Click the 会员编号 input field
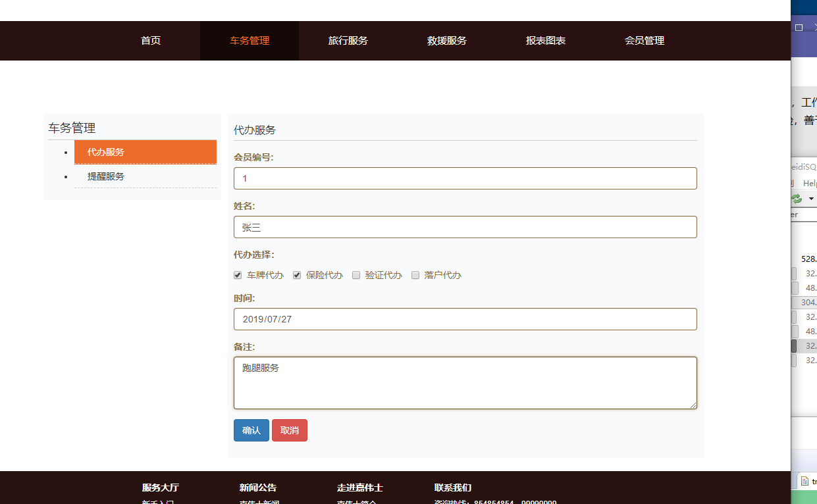 tap(465, 178)
